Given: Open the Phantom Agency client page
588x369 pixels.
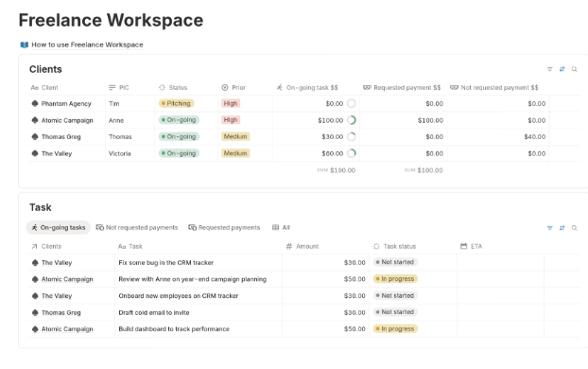Looking at the screenshot, I should [x=66, y=104].
